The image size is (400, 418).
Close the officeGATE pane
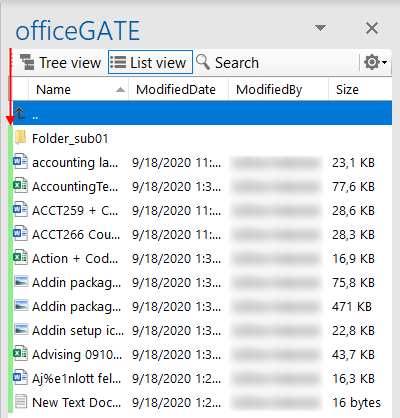point(372,28)
